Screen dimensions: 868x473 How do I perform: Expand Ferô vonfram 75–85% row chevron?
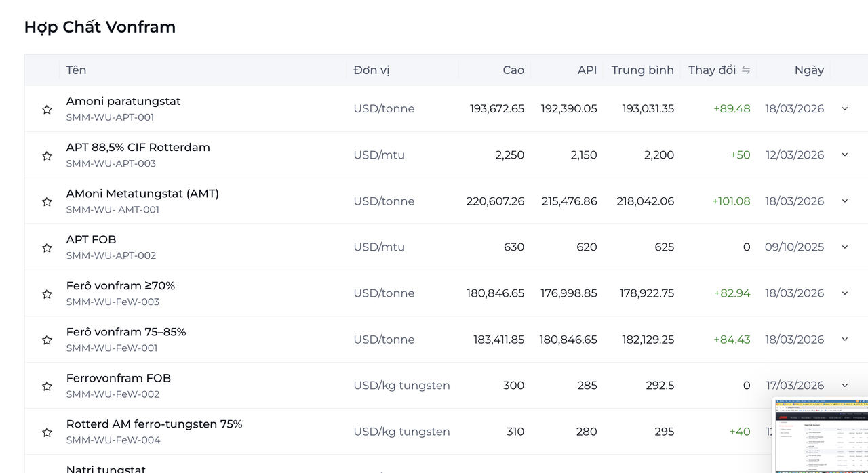pyautogui.click(x=844, y=339)
